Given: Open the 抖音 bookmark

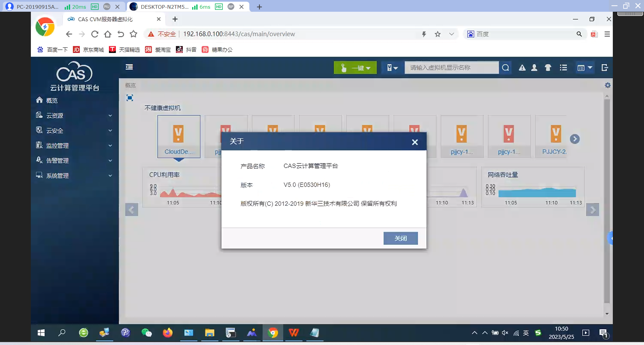Looking at the screenshot, I should 186,50.
